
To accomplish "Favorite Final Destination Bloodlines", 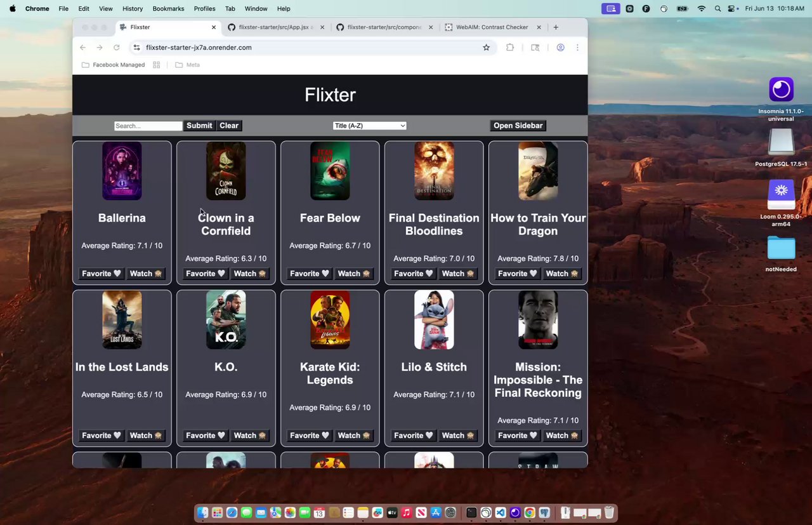I will pos(413,274).
